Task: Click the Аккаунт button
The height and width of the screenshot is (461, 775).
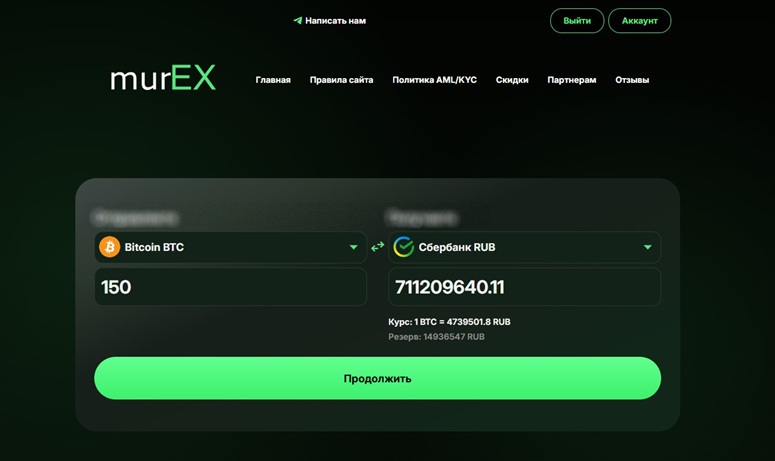Action: [640, 21]
